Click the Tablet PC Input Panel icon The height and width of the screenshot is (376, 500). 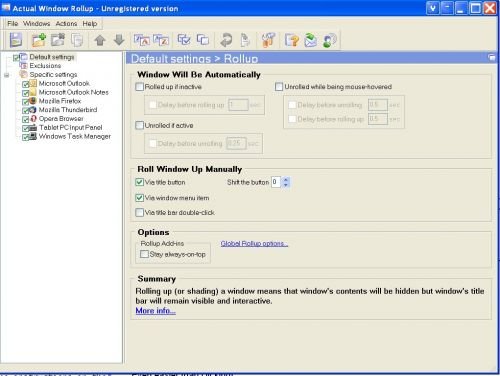[33, 127]
